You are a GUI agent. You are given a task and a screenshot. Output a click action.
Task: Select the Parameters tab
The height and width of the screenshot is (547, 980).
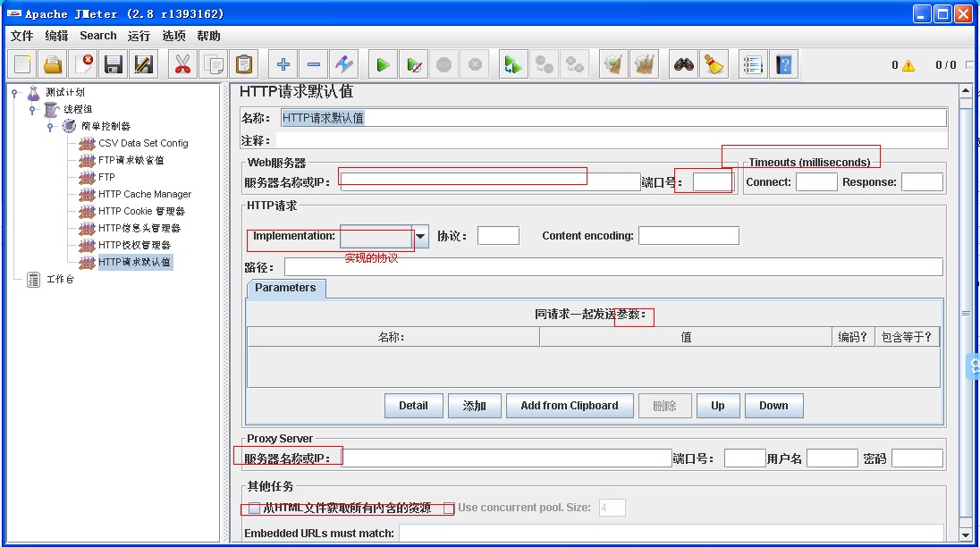285,288
